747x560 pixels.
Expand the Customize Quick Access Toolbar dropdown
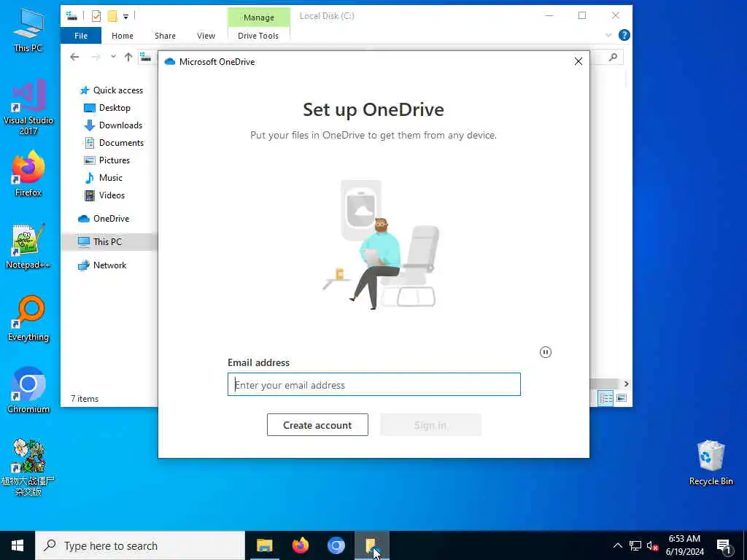(125, 17)
